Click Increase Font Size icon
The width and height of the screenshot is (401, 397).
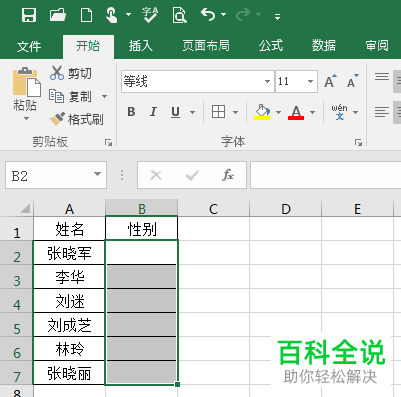(x=330, y=81)
